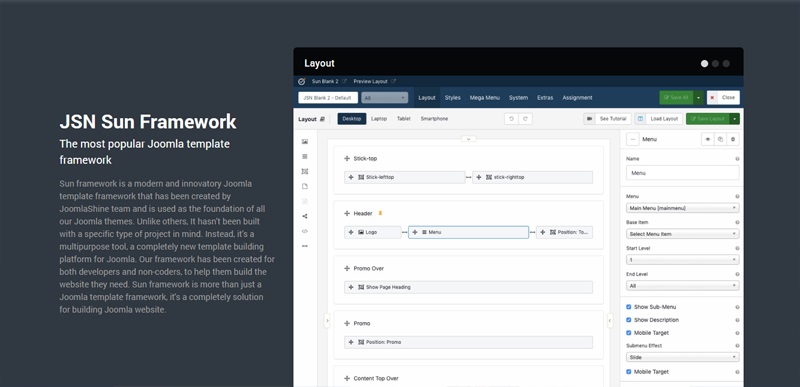Toggle Menu item visibility with the eye icon
This screenshot has height=387, width=800.
pyautogui.click(x=708, y=139)
